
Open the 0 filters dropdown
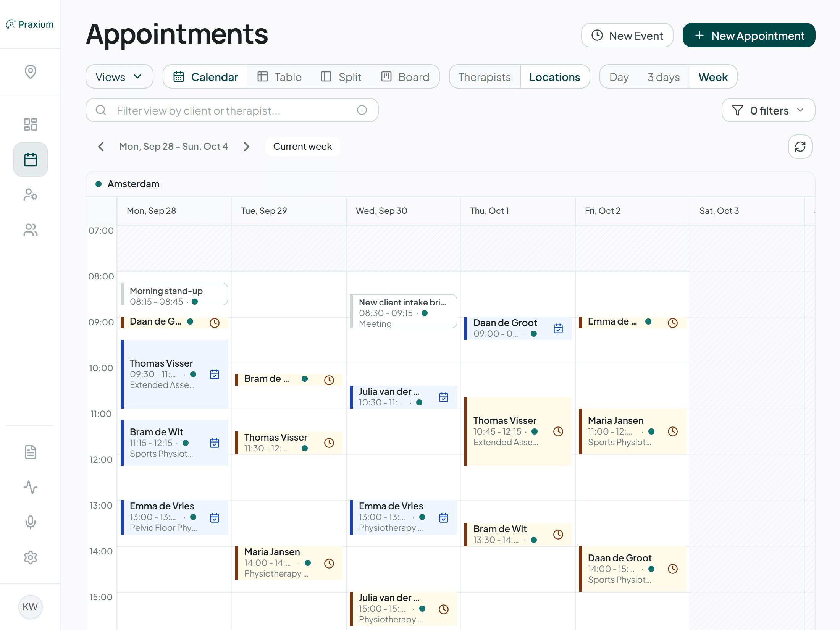point(768,110)
